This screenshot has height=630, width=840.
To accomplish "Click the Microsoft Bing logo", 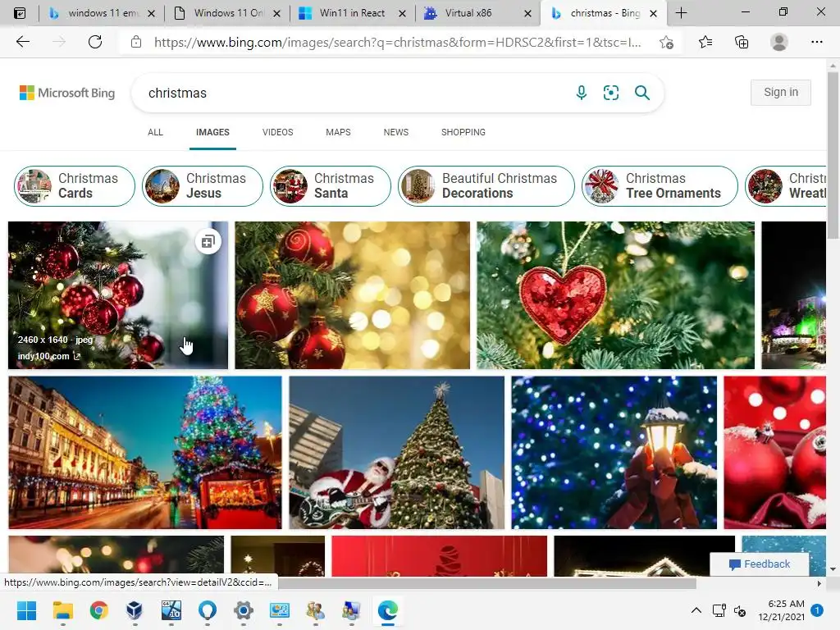I will point(67,93).
